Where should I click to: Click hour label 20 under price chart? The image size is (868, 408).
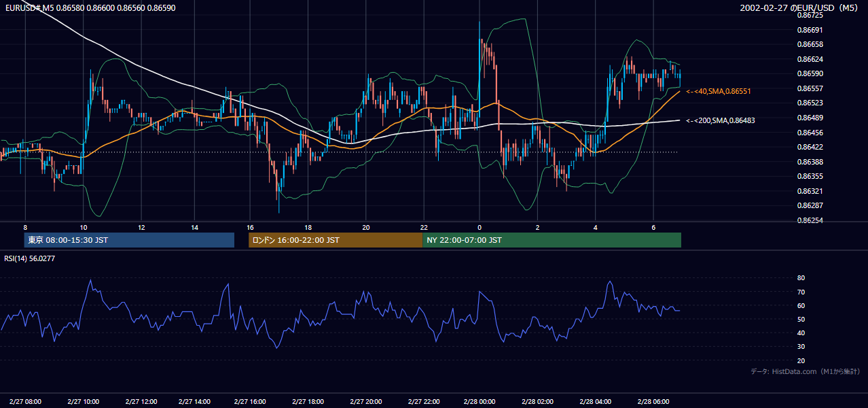(366, 227)
